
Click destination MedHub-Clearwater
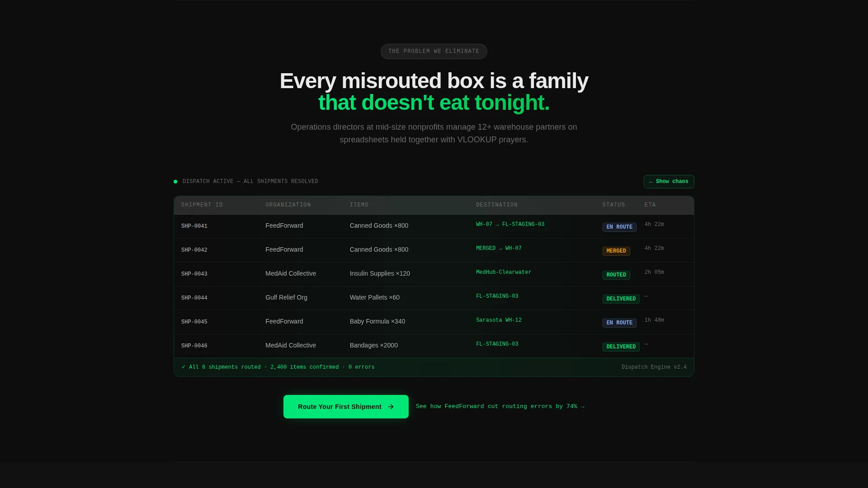[x=504, y=272]
